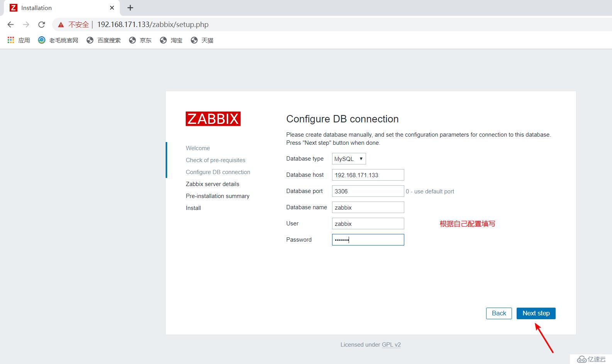The width and height of the screenshot is (612, 364).
Task: Click the Database type label
Action: click(305, 159)
